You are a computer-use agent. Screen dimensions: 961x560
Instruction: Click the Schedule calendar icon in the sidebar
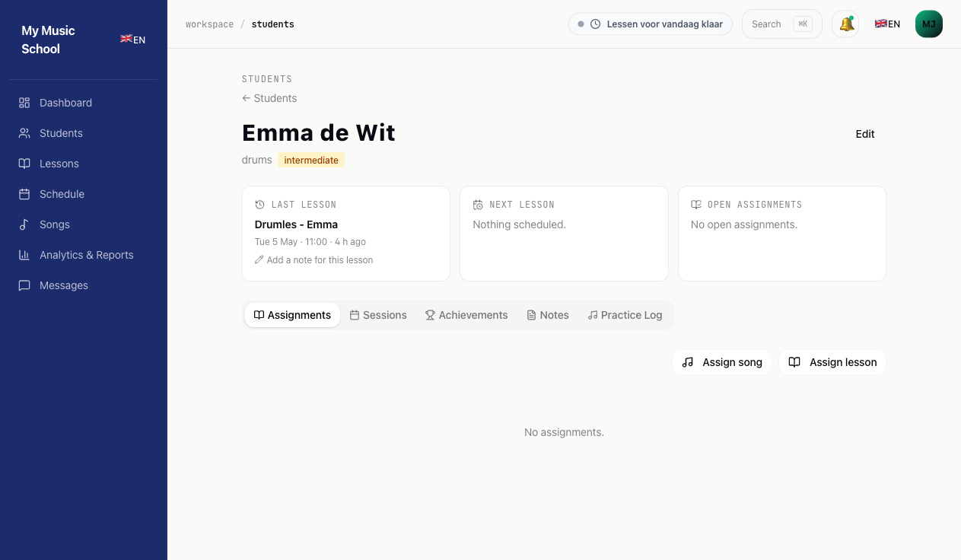(x=24, y=194)
